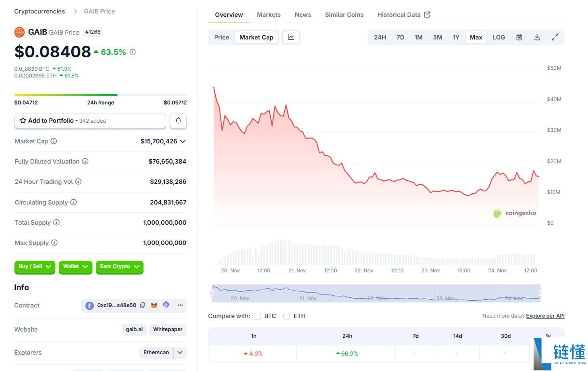Enable the BTC comparison checkbox
This screenshot has height=371, width=588.
[x=258, y=316]
